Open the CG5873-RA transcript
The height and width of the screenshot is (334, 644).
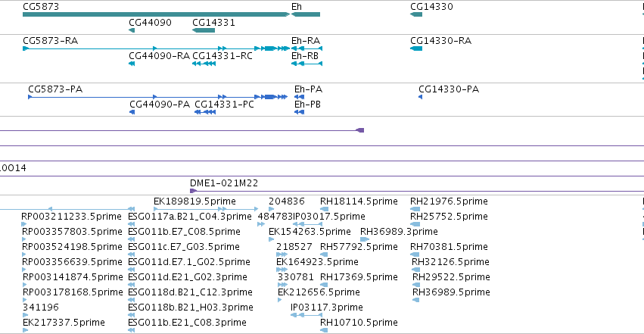pyautogui.click(x=156, y=48)
